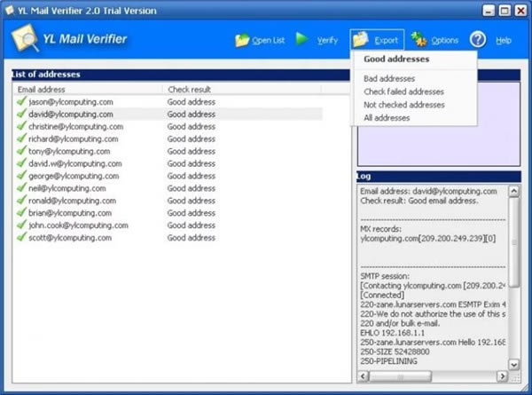Image resolution: width=532 pixels, height=395 pixels.
Task: Click the green checkmark beside jason@ylcomputing.com
Action: point(21,101)
